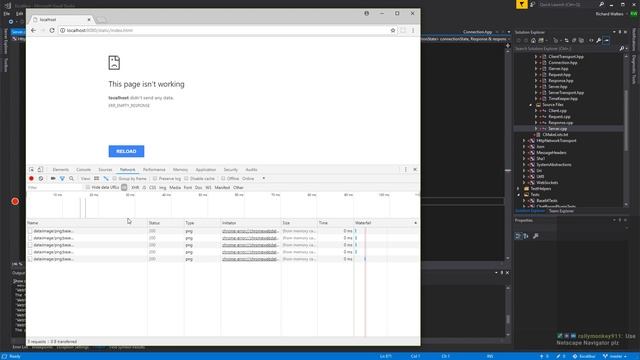Open the Elements DevTools tab
640x360 pixels.
coord(60,170)
